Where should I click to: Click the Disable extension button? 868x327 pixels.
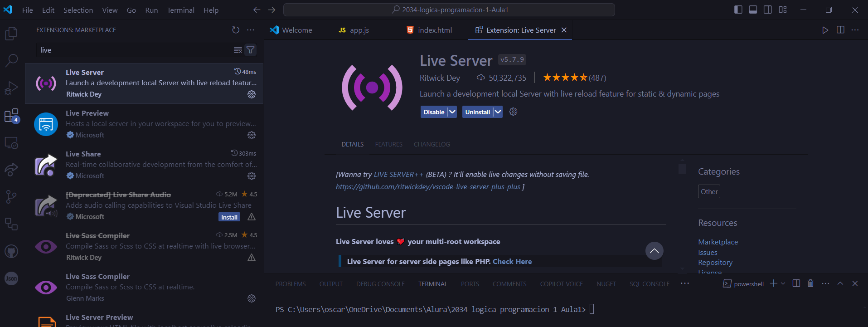[434, 112]
